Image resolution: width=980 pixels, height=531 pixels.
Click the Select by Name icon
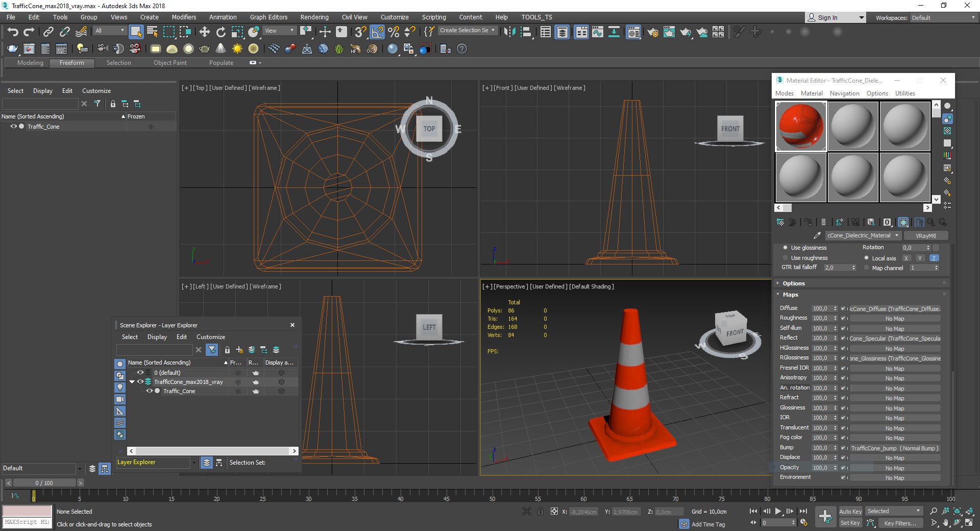pos(152,32)
